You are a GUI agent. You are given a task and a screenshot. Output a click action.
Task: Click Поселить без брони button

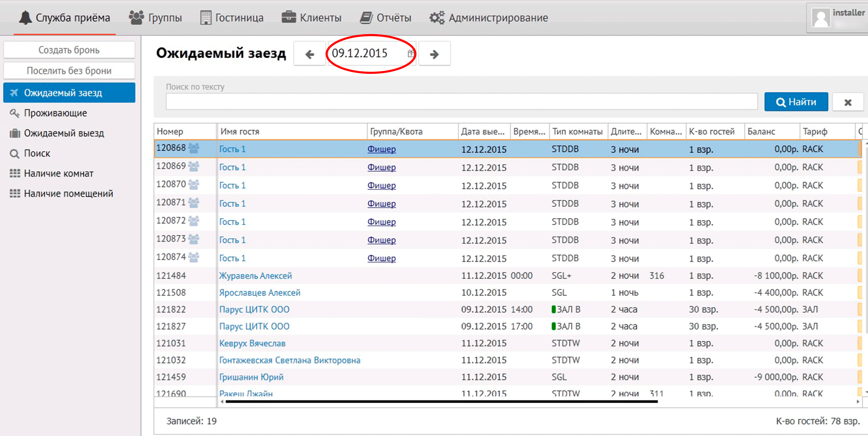pos(69,71)
